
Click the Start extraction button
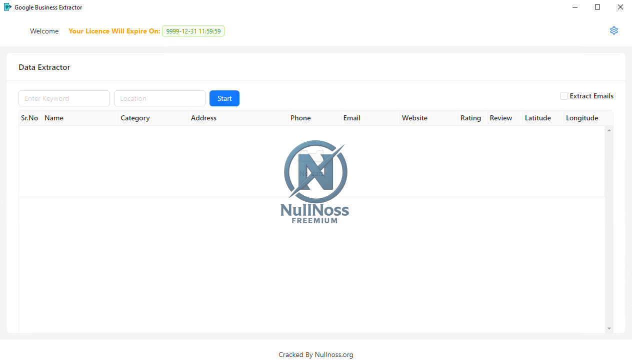224,98
